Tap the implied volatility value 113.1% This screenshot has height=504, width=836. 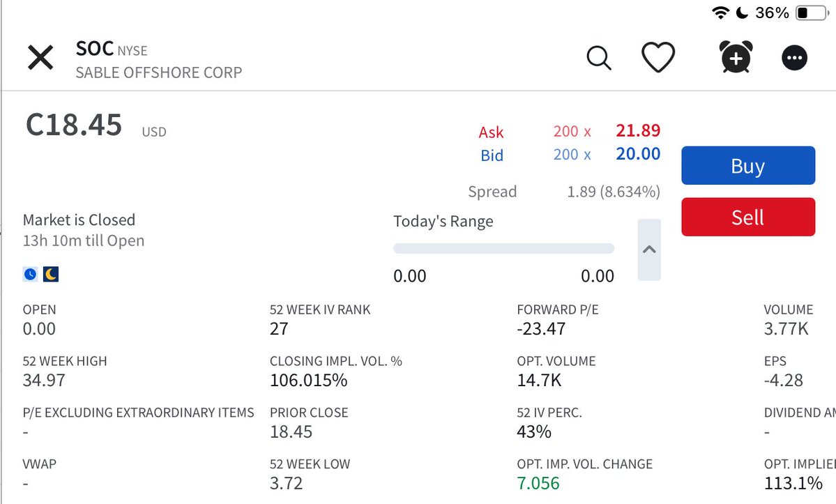793,482
